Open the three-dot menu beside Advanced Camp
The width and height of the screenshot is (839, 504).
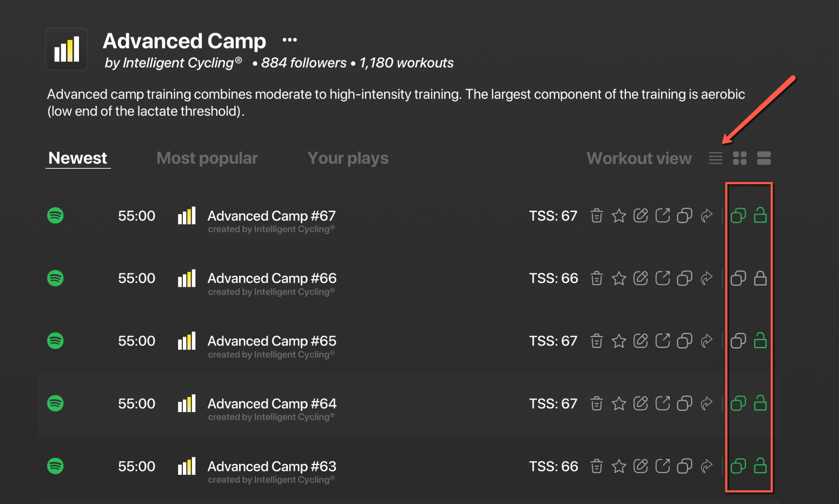click(290, 40)
